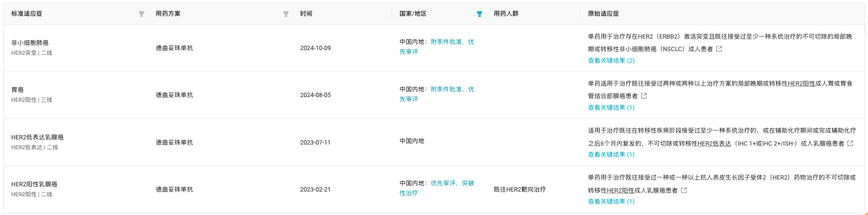Screen dimensions: 868x215
Task: Open the active 国家/地区 filter icon
Action: (x=479, y=14)
